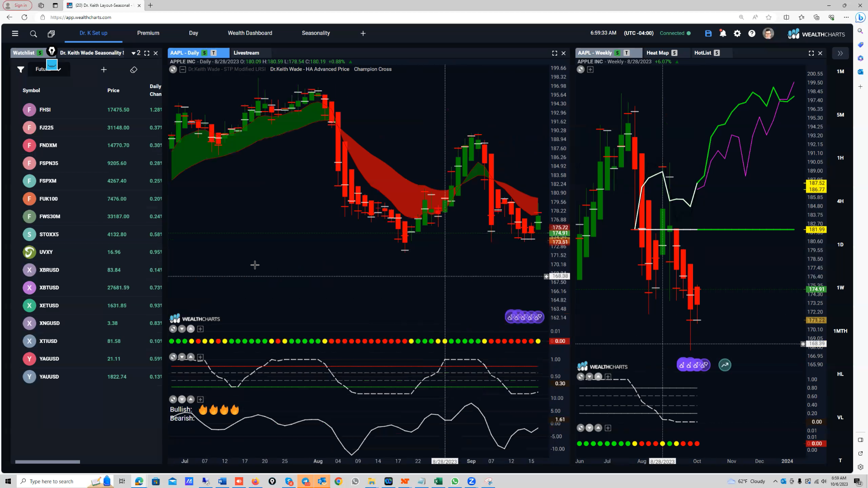Hide indicators on the AAPL Weekly chart
868x488 pixels.
pos(580,70)
